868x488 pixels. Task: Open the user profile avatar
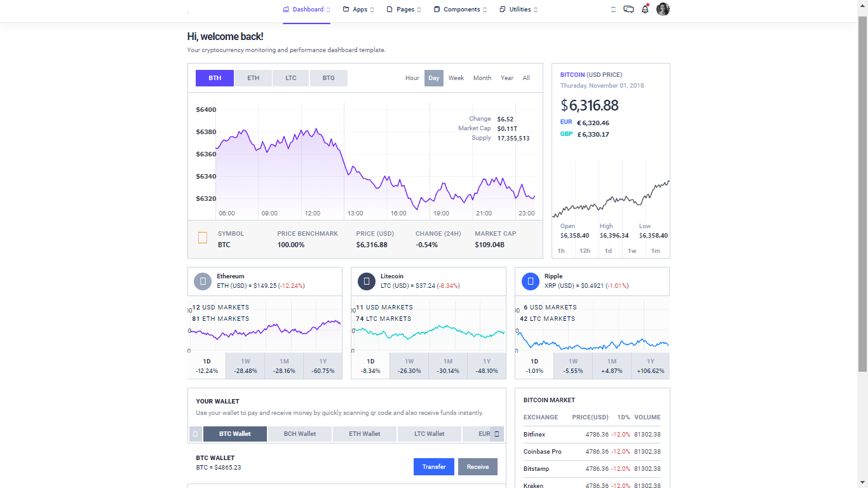[663, 9]
